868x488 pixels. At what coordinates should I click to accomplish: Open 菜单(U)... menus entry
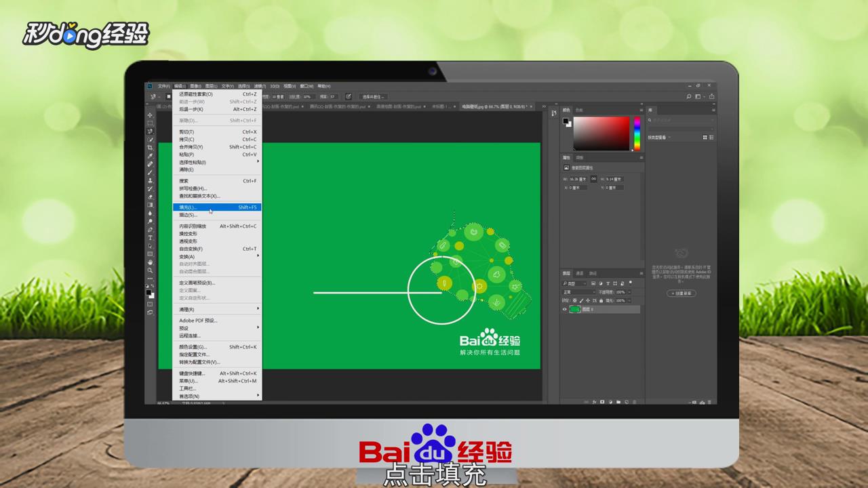point(217,381)
